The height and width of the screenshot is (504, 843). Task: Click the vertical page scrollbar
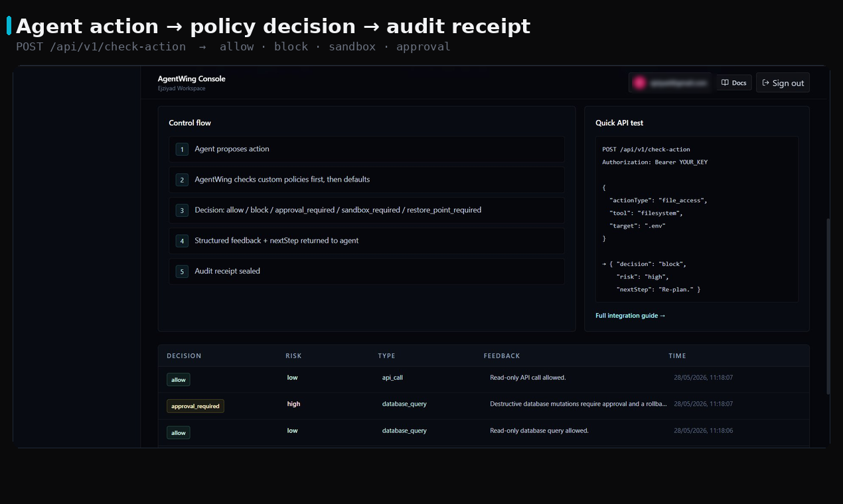pyautogui.click(x=827, y=306)
